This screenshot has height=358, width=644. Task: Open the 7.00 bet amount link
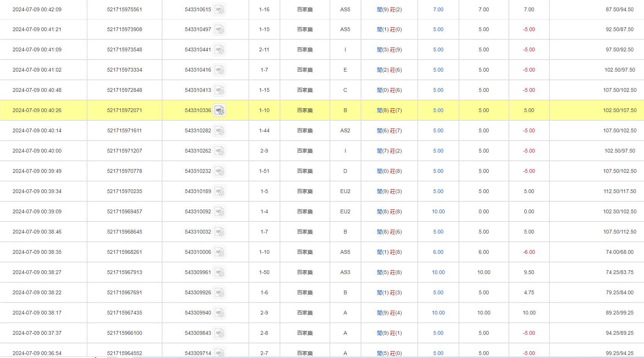coord(438,9)
